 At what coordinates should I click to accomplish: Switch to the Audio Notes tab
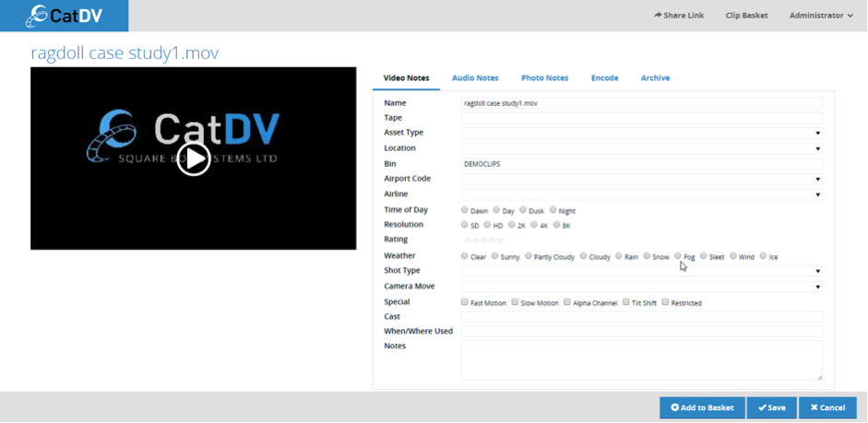[475, 78]
